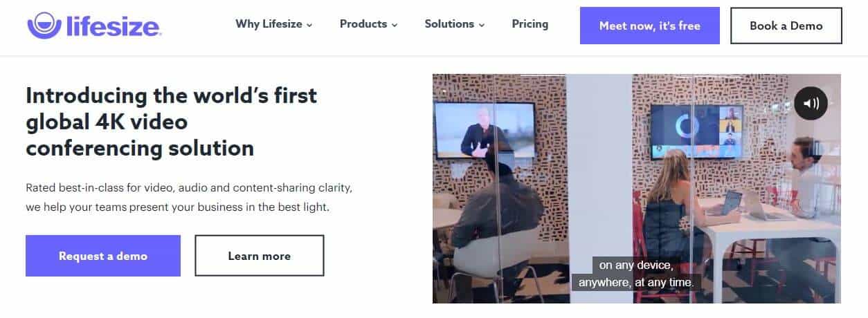Open the Solutions menu item

coord(455,24)
